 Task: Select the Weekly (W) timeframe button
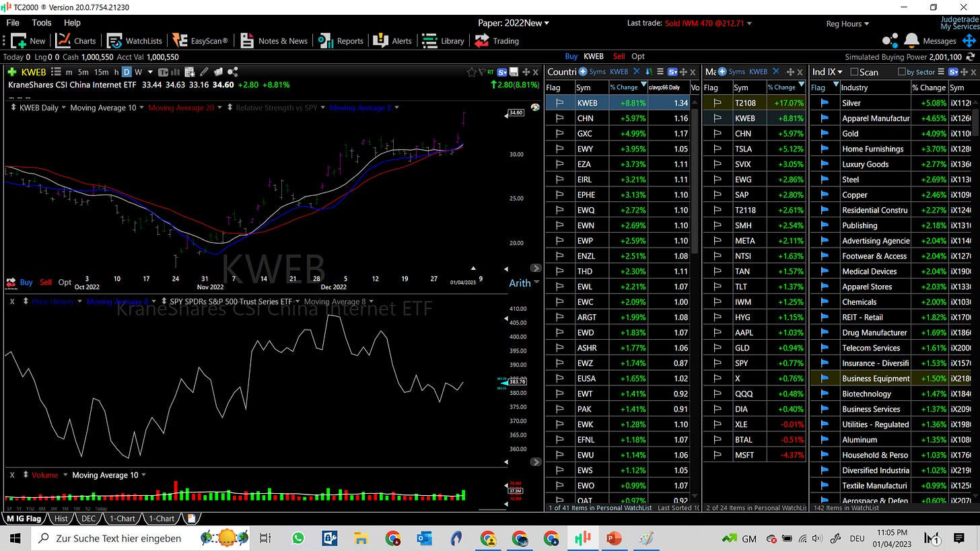pyautogui.click(x=138, y=72)
